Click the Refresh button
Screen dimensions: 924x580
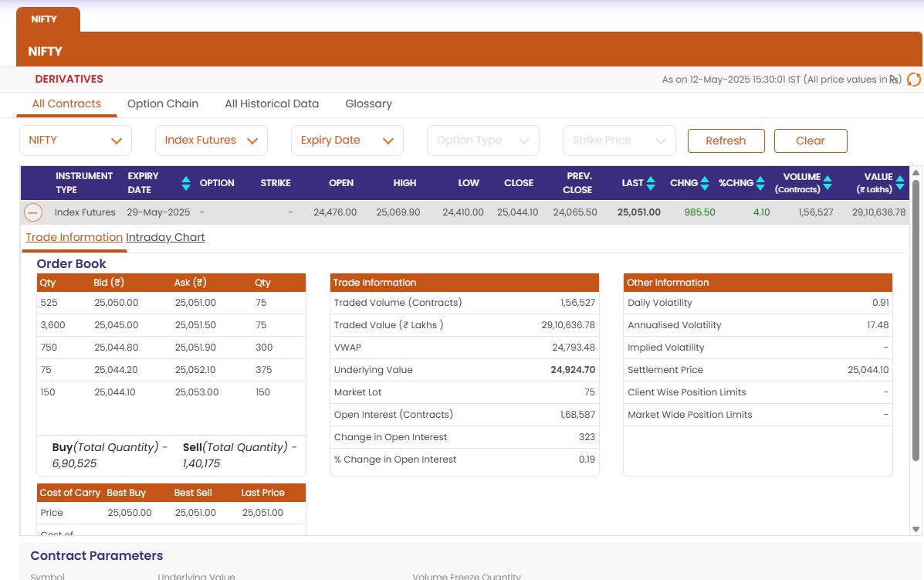(726, 141)
